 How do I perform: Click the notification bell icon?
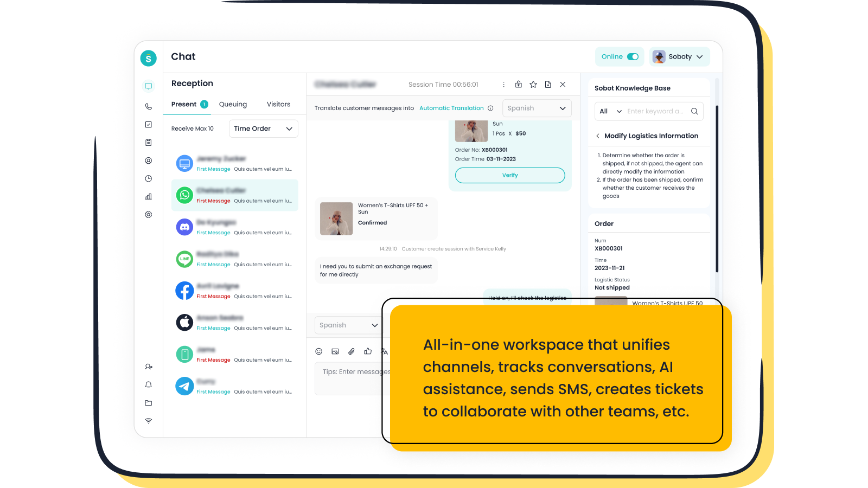[148, 385]
